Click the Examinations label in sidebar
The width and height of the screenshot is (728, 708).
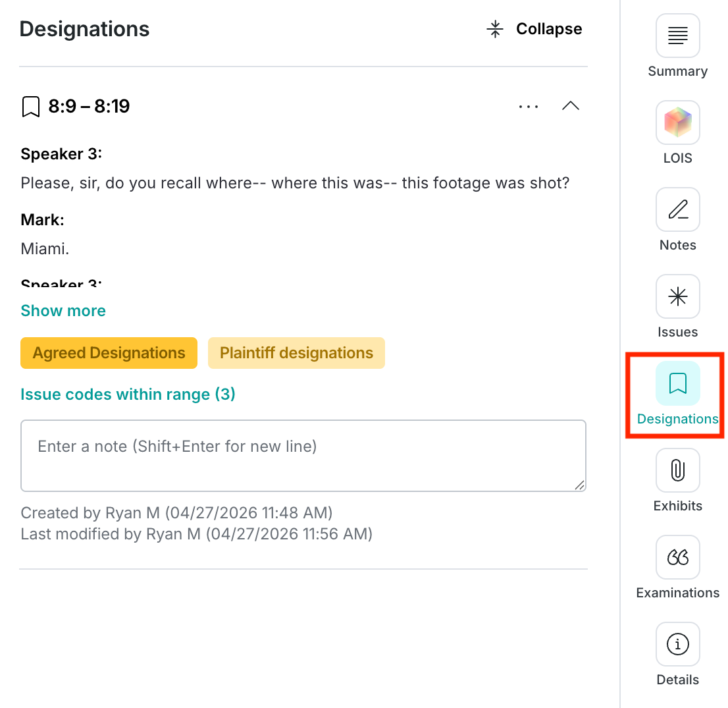(x=677, y=593)
